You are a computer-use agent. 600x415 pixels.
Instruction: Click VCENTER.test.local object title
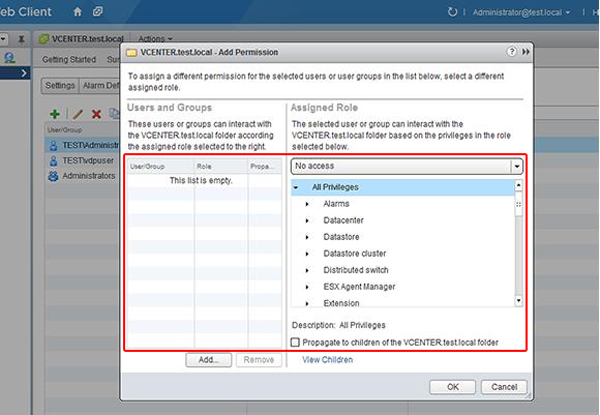pos(88,39)
